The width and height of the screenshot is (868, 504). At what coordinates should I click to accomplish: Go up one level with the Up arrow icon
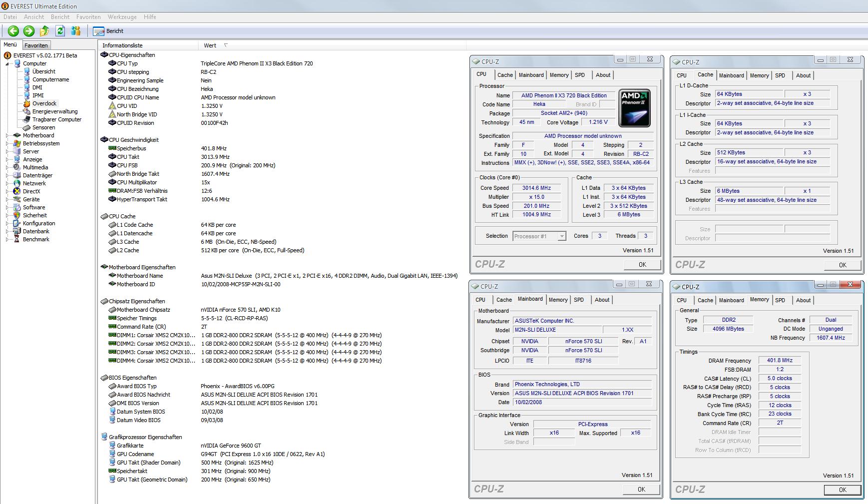pyautogui.click(x=44, y=31)
